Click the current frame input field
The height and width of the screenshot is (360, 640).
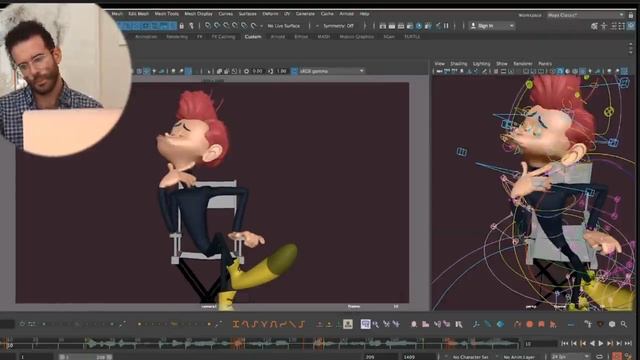coord(540,344)
